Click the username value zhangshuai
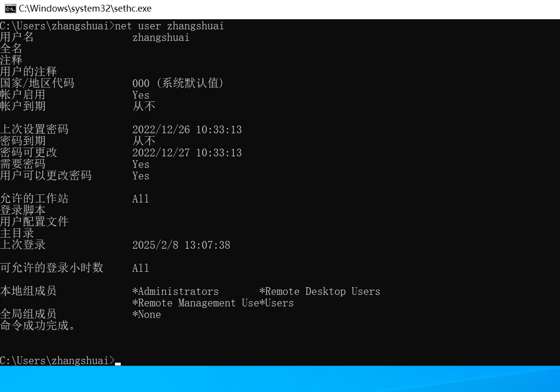This screenshot has height=392, width=560. pos(161,38)
